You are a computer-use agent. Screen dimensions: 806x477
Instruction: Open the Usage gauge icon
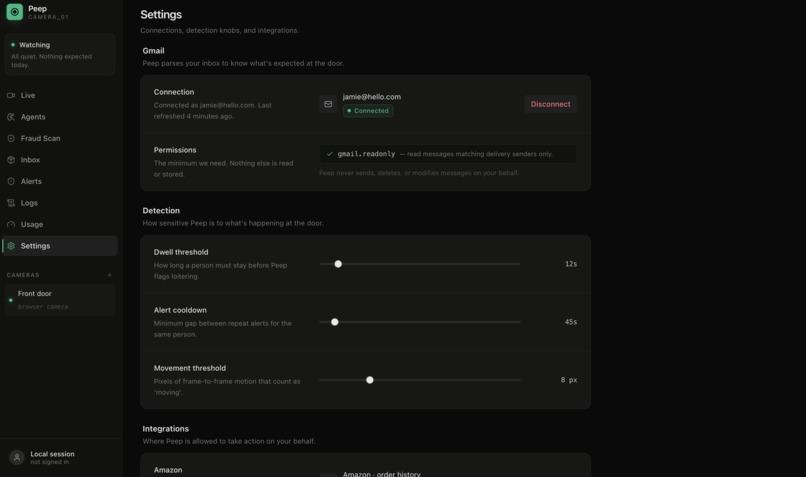point(11,225)
